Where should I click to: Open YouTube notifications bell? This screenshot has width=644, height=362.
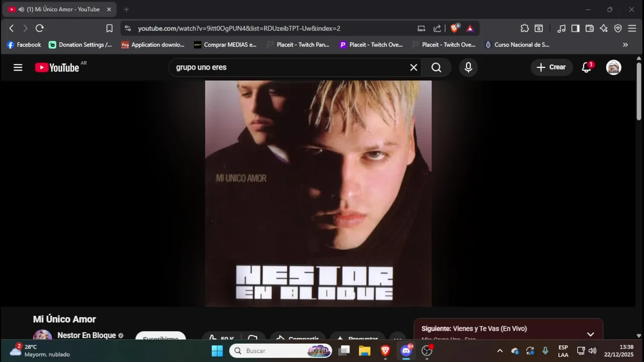587,67
